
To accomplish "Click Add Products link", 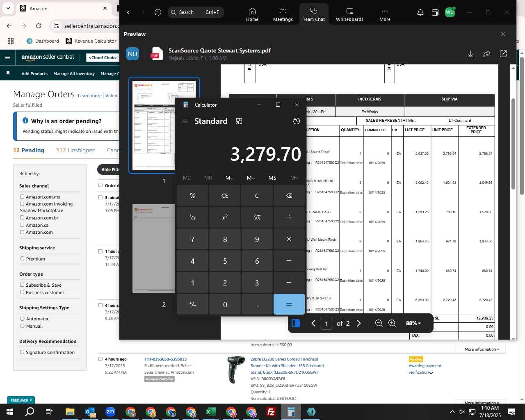I will tap(34, 74).
